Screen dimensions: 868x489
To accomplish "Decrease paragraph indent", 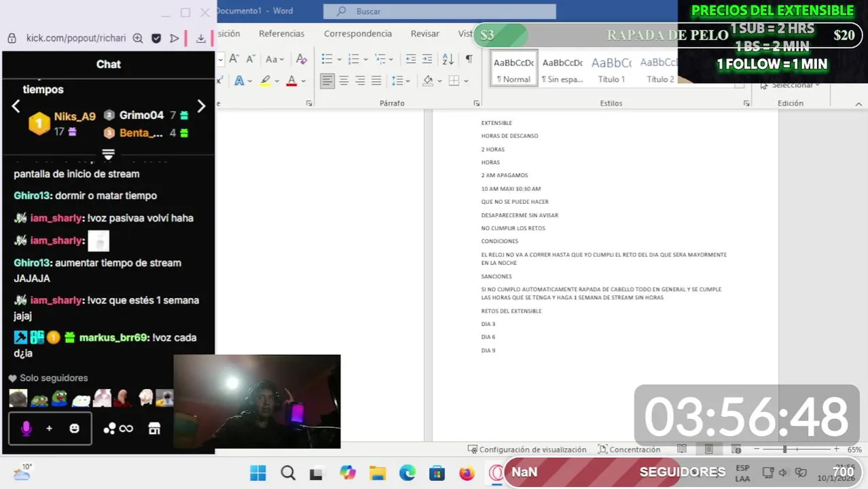I will click(411, 59).
